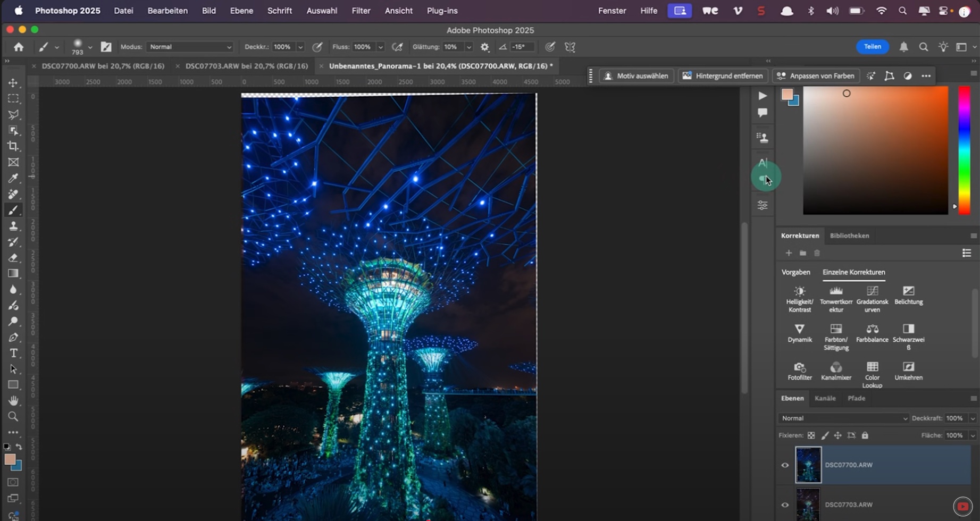Image resolution: width=980 pixels, height=521 pixels.
Task: Select the Spot Healing Brush tool
Action: (x=13, y=194)
